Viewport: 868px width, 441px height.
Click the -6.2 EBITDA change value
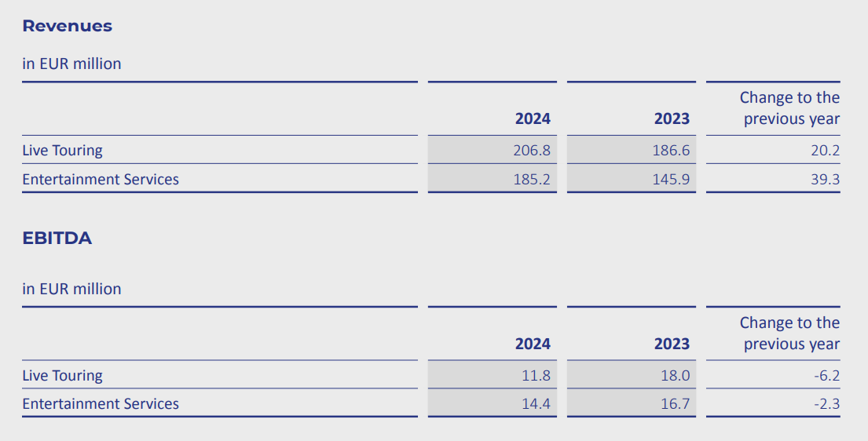[827, 376]
